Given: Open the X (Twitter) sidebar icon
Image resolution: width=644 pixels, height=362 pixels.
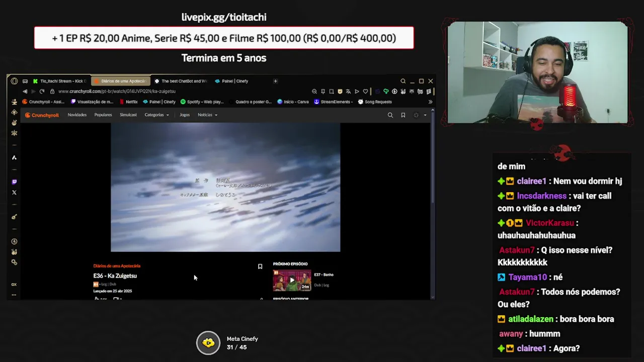Looking at the screenshot, I should (14, 193).
